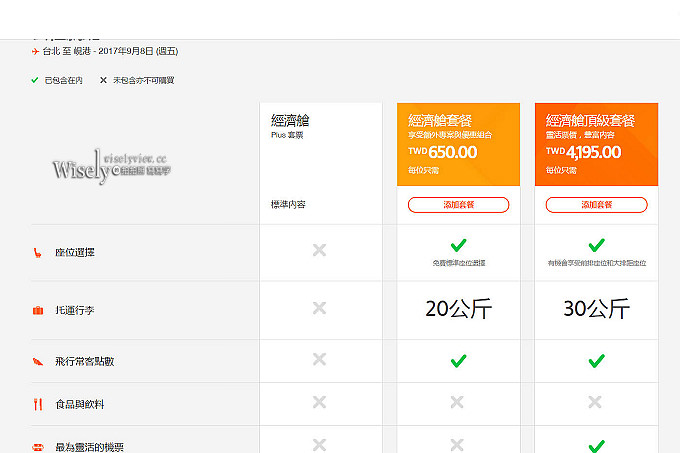Click the seat icon beside 座位選擇

point(38,253)
